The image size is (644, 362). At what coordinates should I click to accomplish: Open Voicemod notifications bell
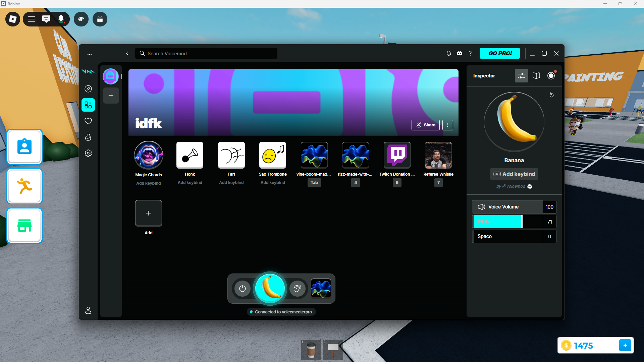coord(449,53)
